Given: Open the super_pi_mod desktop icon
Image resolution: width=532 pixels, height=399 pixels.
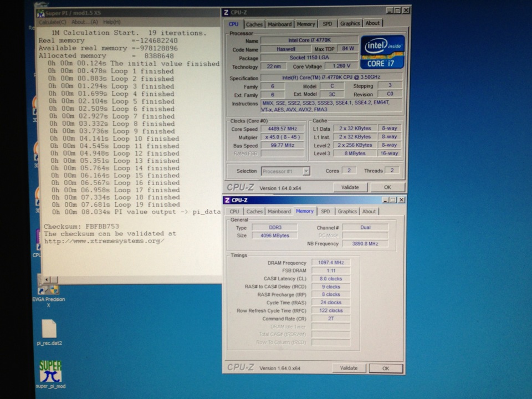Looking at the screenshot, I should tap(50, 371).
